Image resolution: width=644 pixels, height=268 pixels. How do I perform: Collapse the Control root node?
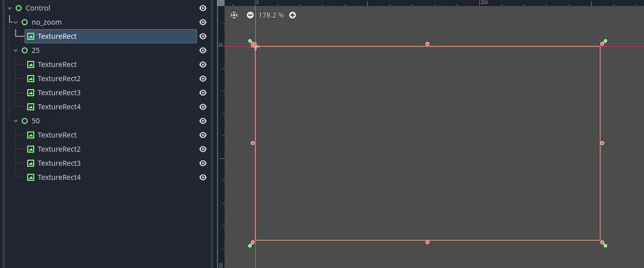pyautogui.click(x=10, y=8)
